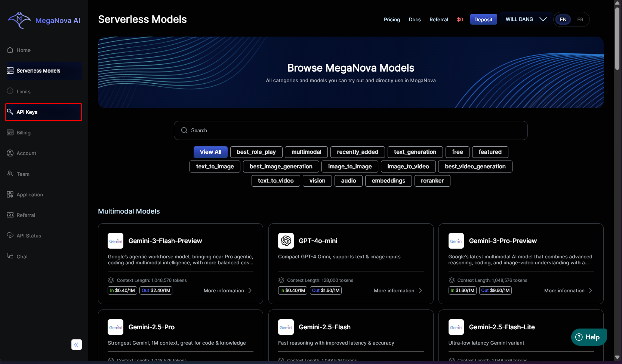Image resolution: width=622 pixels, height=364 pixels.
Task: Select the multimodal category tab
Action: [x=306, y=152]
